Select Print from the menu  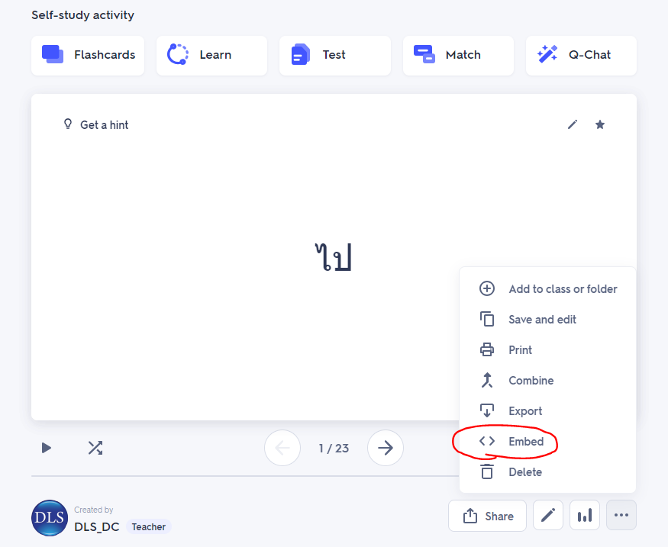(x=548, y=350)
